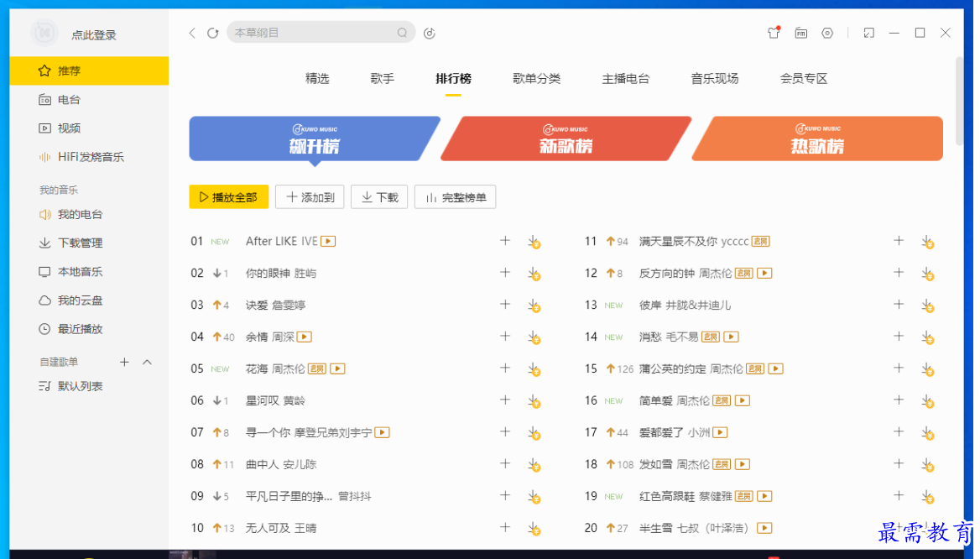The height and width of the screenshot is (559, 980).
Task: Click the refresh page icon
Action: pyautogui.click(x=212, y=33)
